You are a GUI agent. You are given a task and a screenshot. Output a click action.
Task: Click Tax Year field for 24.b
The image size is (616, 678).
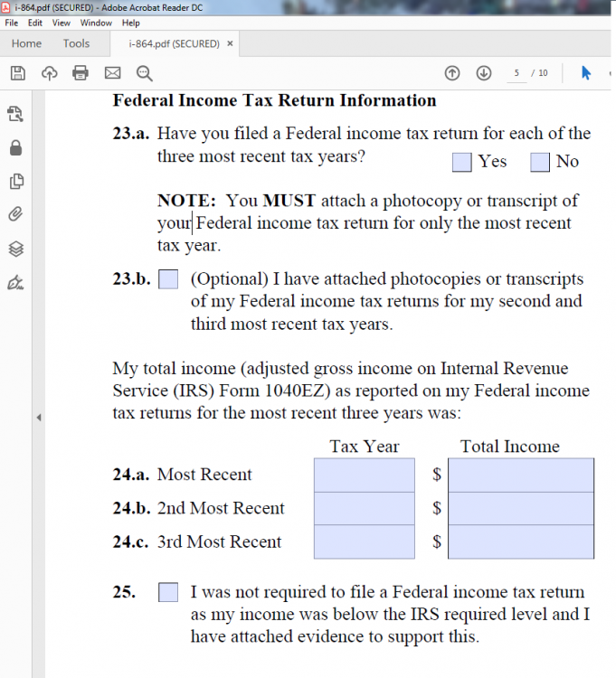(x=365, y=508)
